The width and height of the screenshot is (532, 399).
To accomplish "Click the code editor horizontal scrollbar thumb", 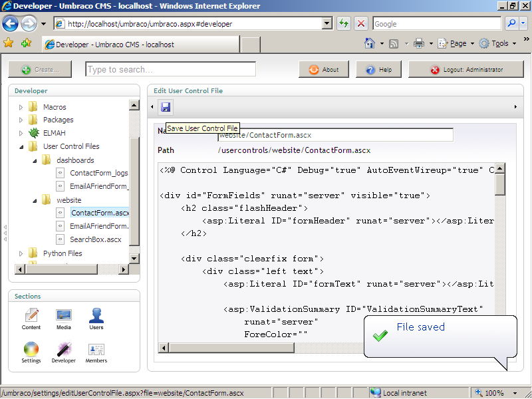I will point(231,348).
